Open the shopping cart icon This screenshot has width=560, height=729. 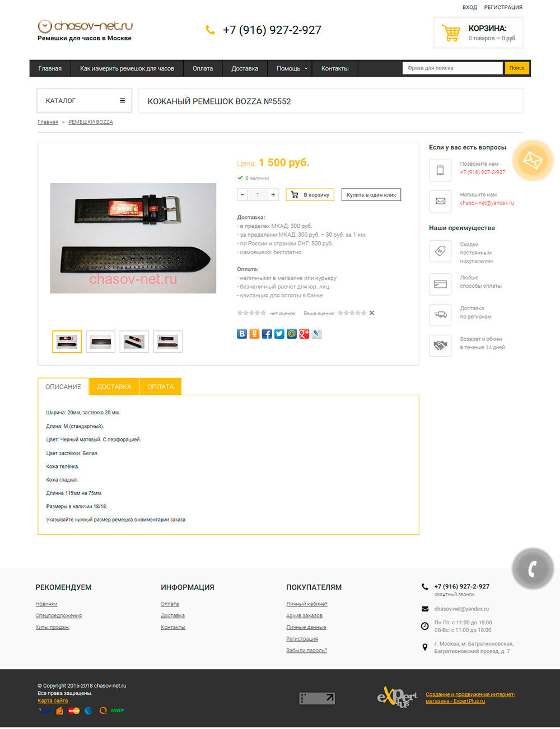point(451,32)
